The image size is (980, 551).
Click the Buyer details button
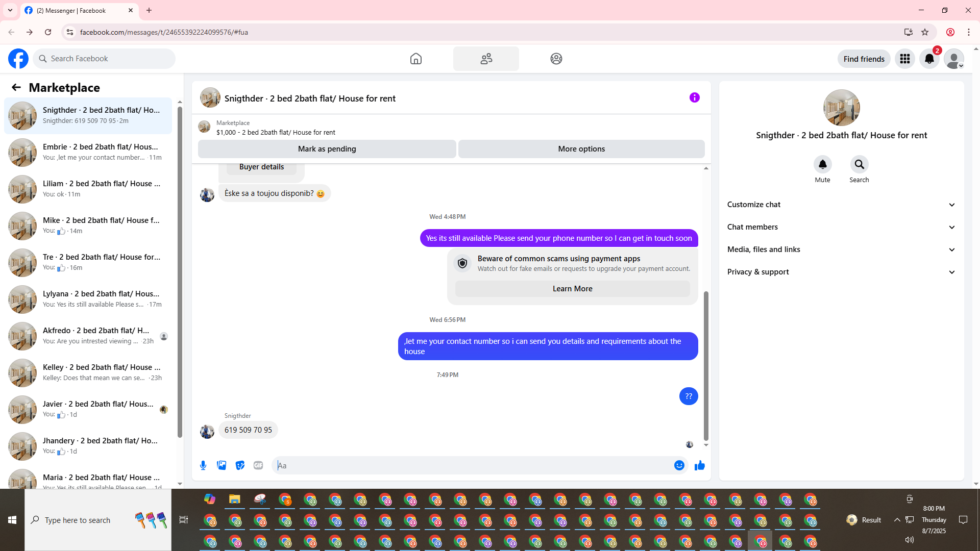click(x=261, y=167)
